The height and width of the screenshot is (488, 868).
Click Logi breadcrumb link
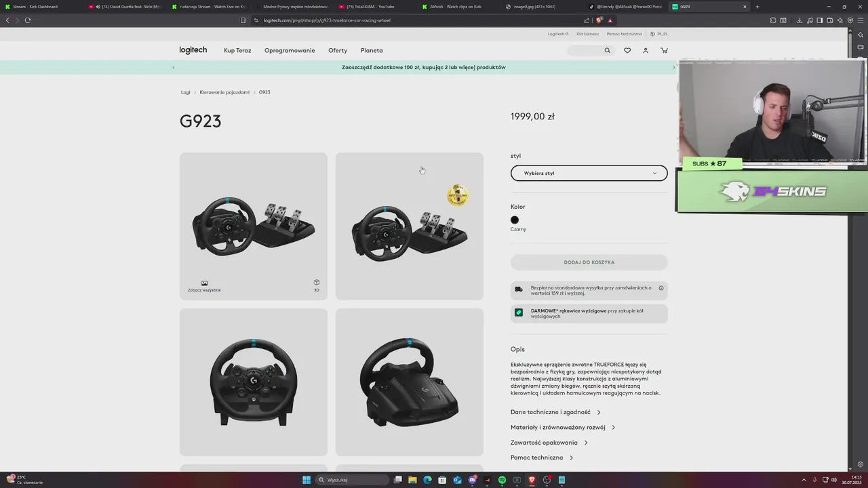185,92
